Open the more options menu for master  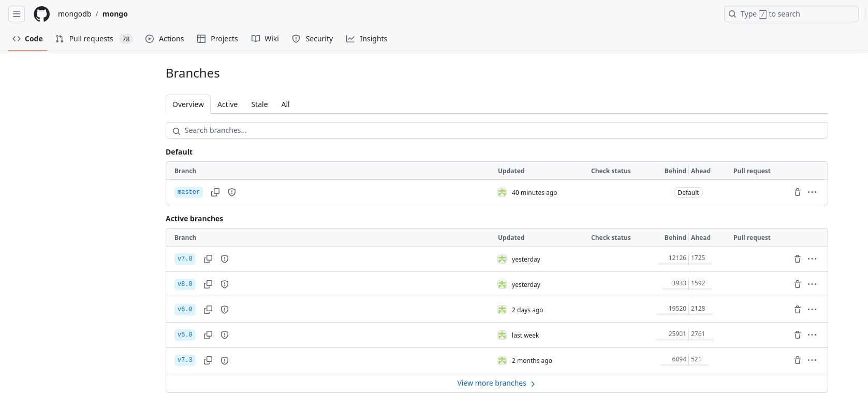pos(812,192)
